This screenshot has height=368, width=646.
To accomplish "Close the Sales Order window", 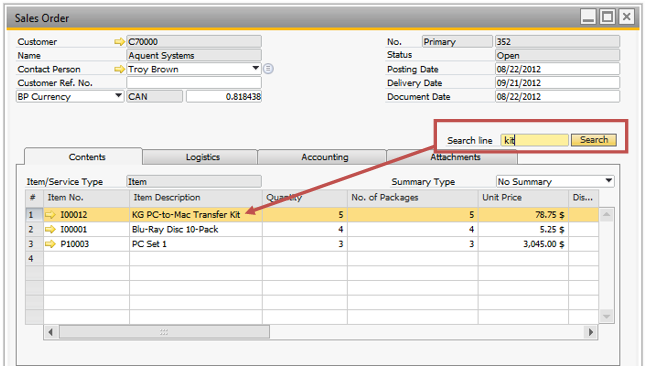I will coord(626,17).
